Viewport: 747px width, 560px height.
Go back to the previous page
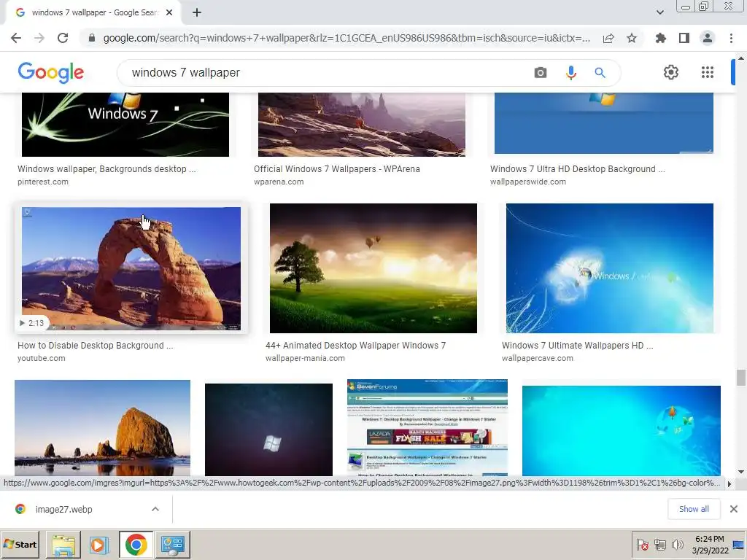tap(16, 38)
